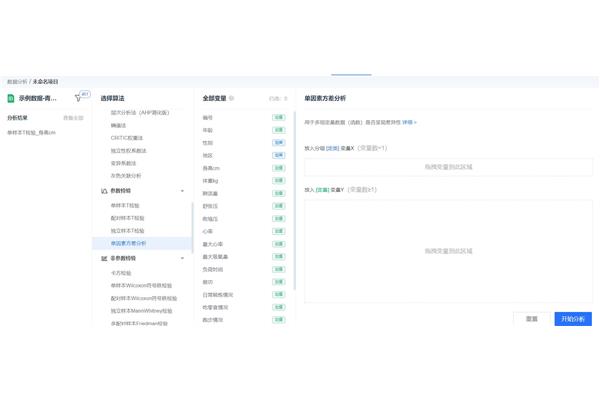Select the 肺活量 variable
Image resolution: width=600 pixels, height=400 pixels.
click(210, 193)
